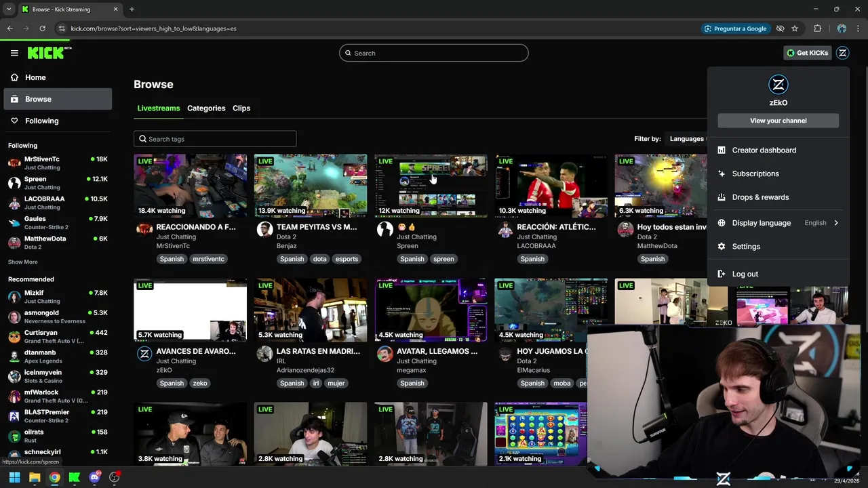The width and height of the screenshot is (868, 488).
Task: Switch to the Categories tab
Action: click(x=206, y=108)
